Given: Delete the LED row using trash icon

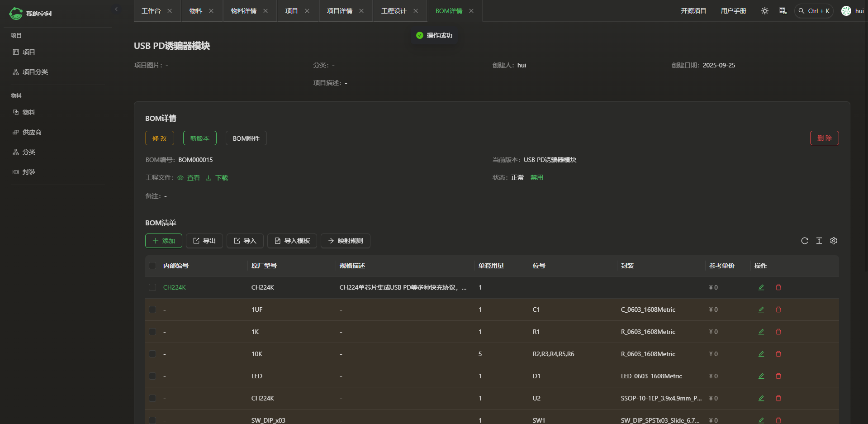Looking at the screenshot, I should (778, 376).
